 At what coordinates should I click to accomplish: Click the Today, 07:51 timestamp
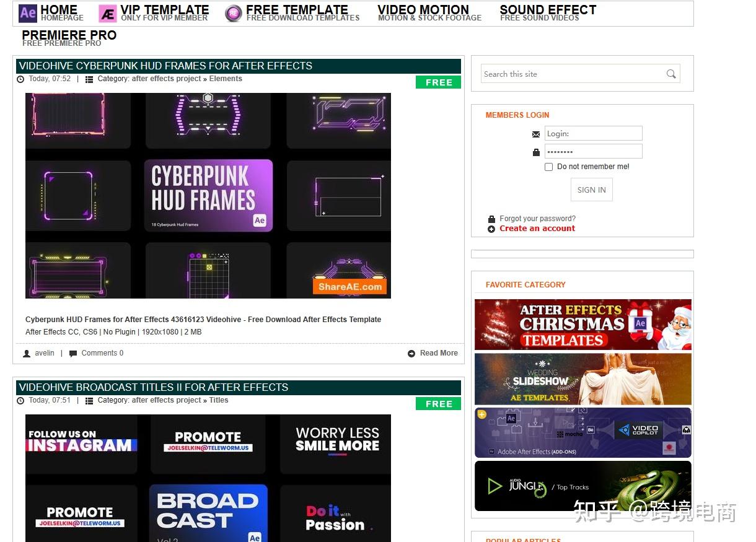point(50,400)
